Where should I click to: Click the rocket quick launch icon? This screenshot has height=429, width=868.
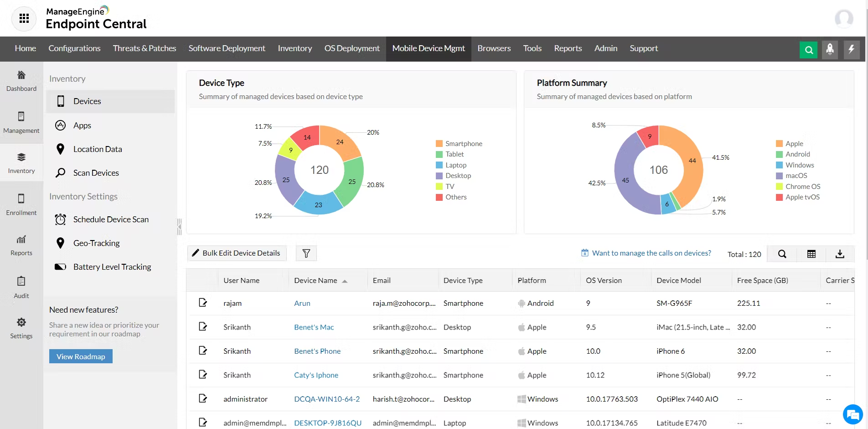pyautogui.click(x=830, y=50)
